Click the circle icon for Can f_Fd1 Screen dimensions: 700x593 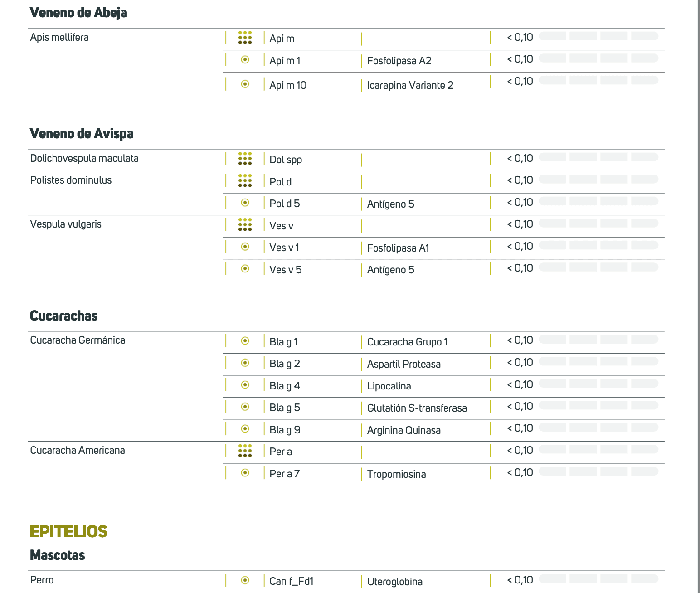click(x=245, y=580)
